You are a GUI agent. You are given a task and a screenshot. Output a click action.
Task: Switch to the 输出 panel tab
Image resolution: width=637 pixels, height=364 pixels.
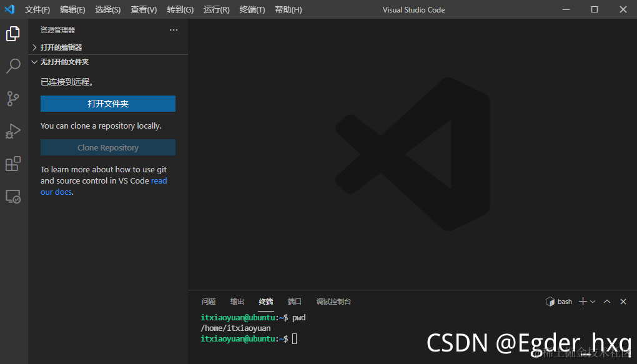(x=237, y=302)
